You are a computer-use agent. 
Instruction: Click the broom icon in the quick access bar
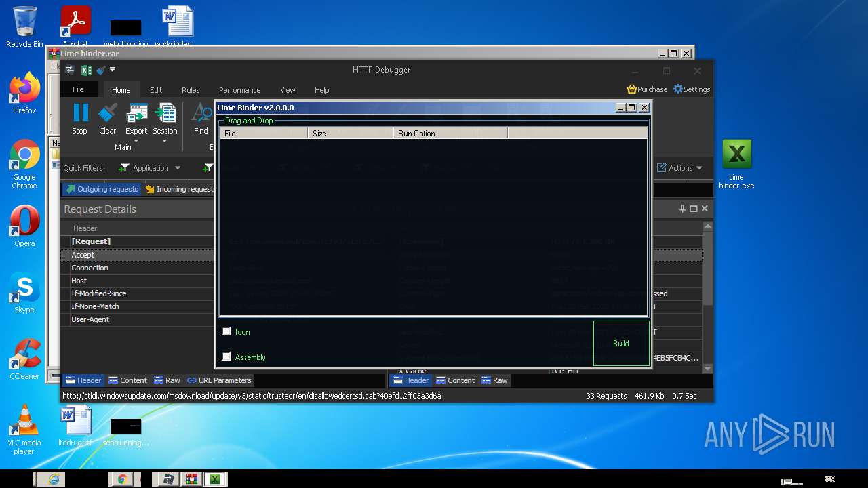101,70
